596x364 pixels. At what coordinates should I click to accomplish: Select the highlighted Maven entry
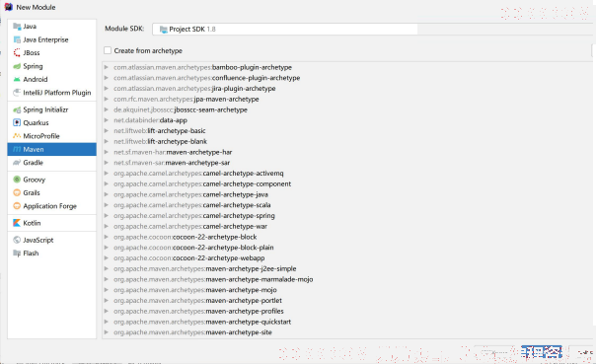click(x=51, y=149)
